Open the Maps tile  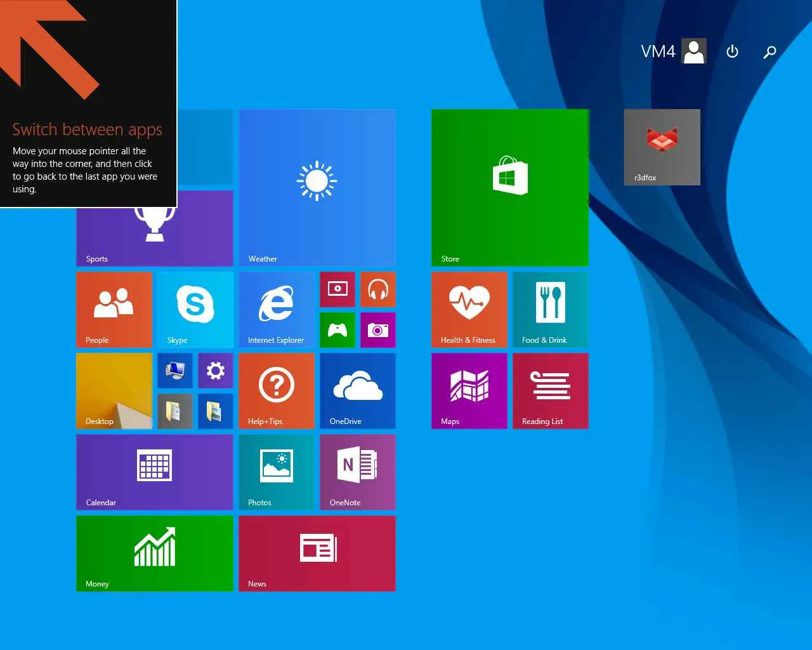pos(469,391)
